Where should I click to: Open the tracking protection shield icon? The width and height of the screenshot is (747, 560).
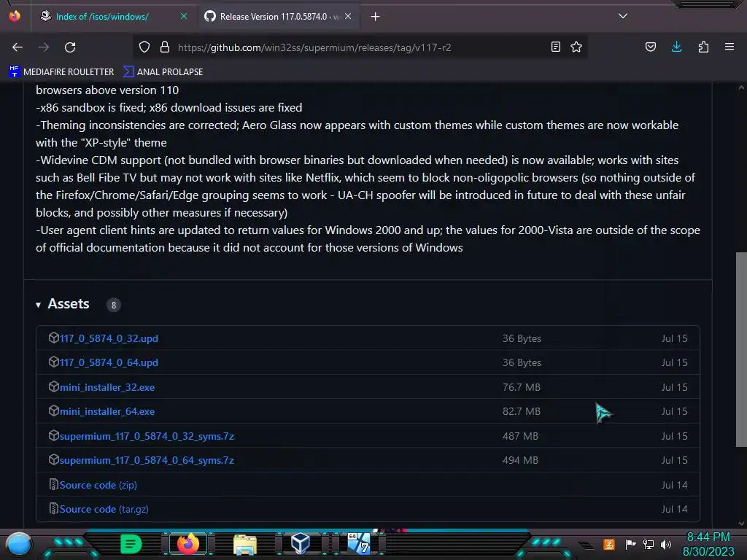[x=144, y=47]
